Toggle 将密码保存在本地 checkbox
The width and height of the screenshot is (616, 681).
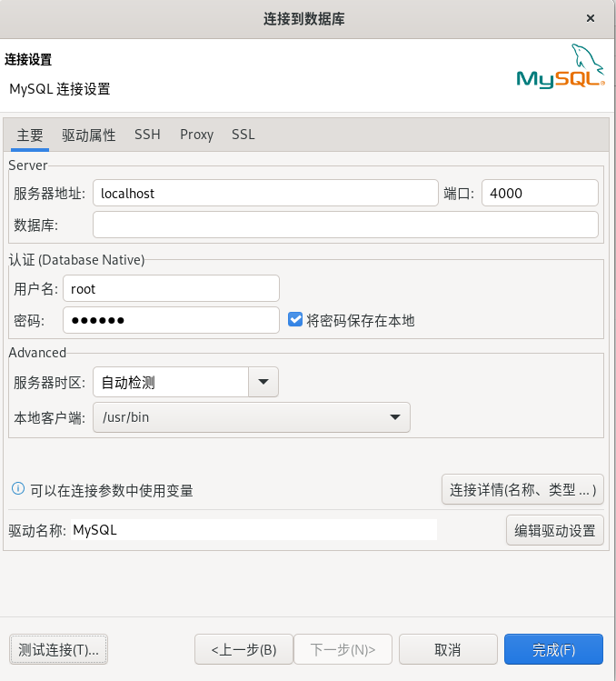coord(295,320)
